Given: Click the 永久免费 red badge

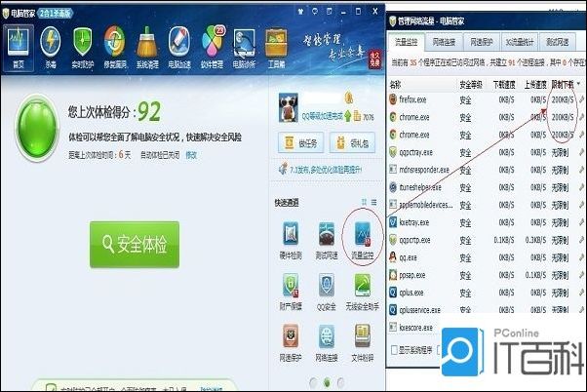Looking at the screenshot, I should [374, 59].
